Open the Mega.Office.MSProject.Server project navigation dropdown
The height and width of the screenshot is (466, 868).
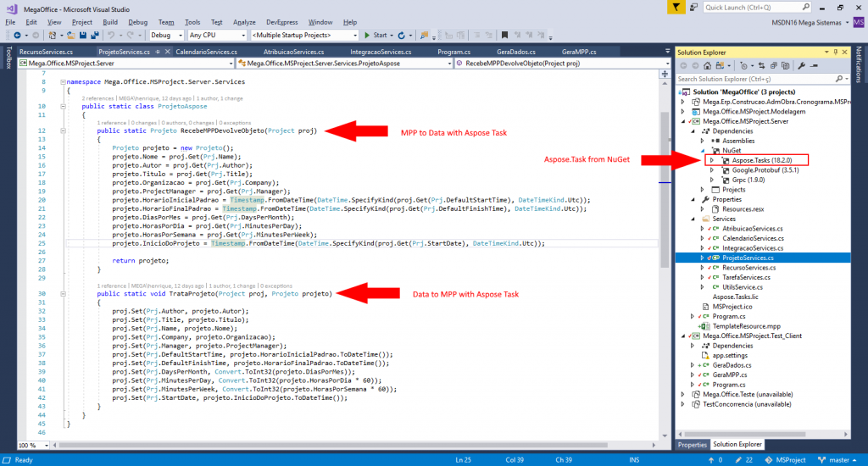click(x=126, y=64)
